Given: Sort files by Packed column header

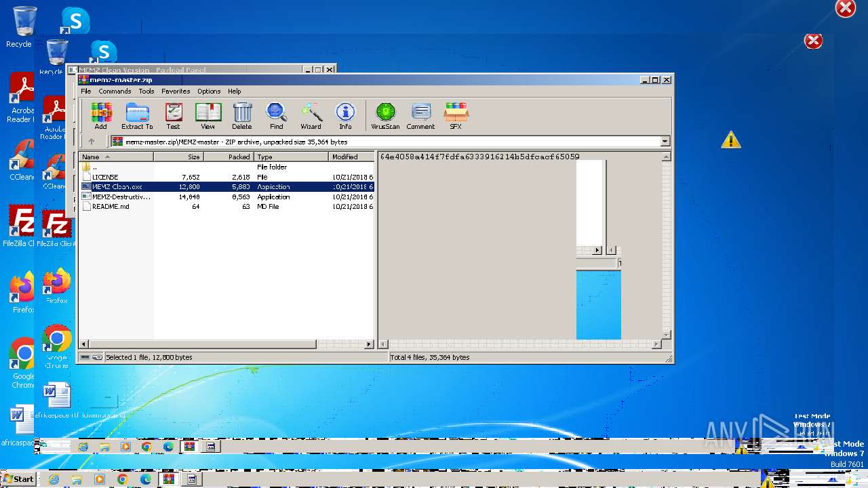Looking at the screenshot, I should [x=229, y=157].
